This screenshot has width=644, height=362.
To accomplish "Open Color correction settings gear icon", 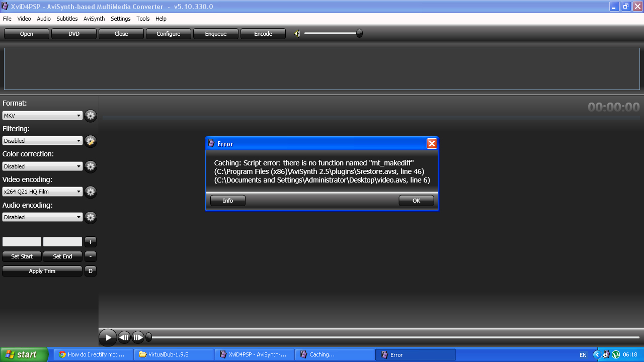I will 91,166.
